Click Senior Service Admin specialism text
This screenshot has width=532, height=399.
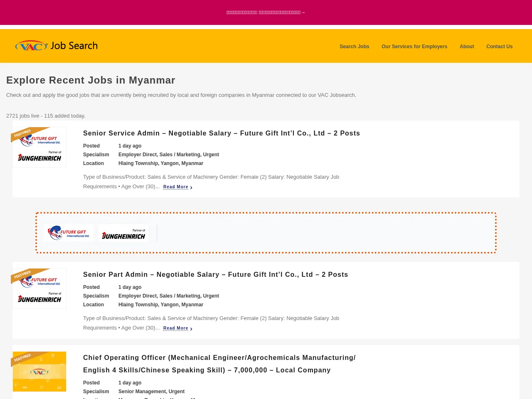pos(169,155)
